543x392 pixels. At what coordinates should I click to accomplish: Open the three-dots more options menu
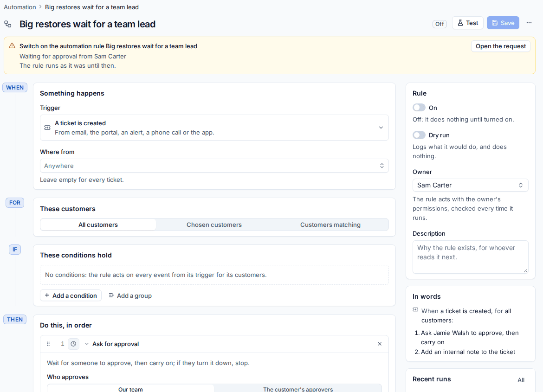pyautogui.click(x=529, y=23)
